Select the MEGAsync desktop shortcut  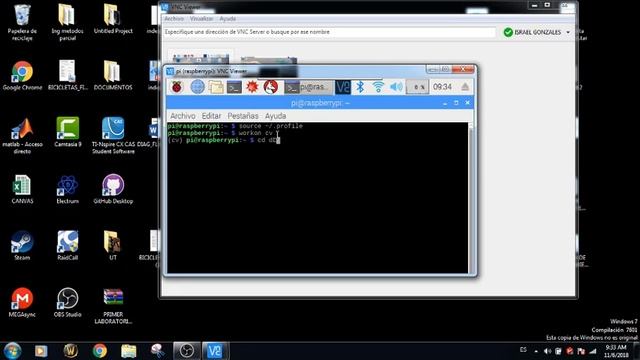[x=22, y=302]
